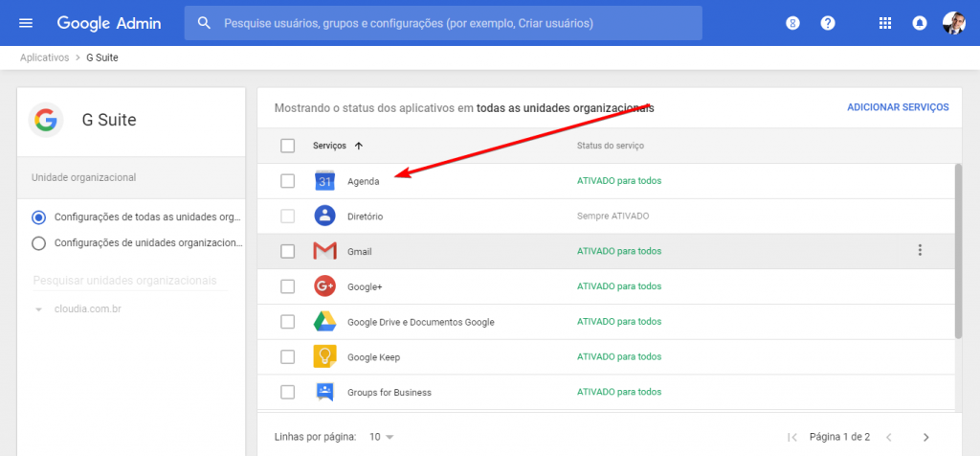Click Sempre ATIVADO status of Diretório
The image size is (980, 456).
click(613, 216)
